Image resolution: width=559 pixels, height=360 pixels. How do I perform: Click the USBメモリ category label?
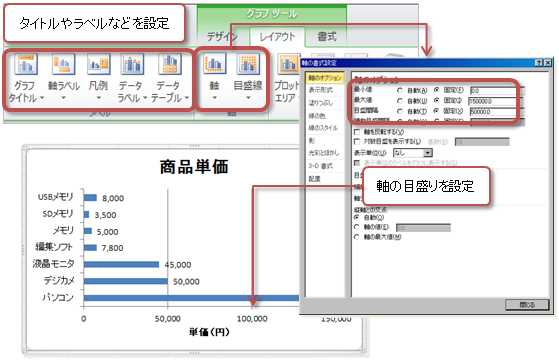coord(56,197)
